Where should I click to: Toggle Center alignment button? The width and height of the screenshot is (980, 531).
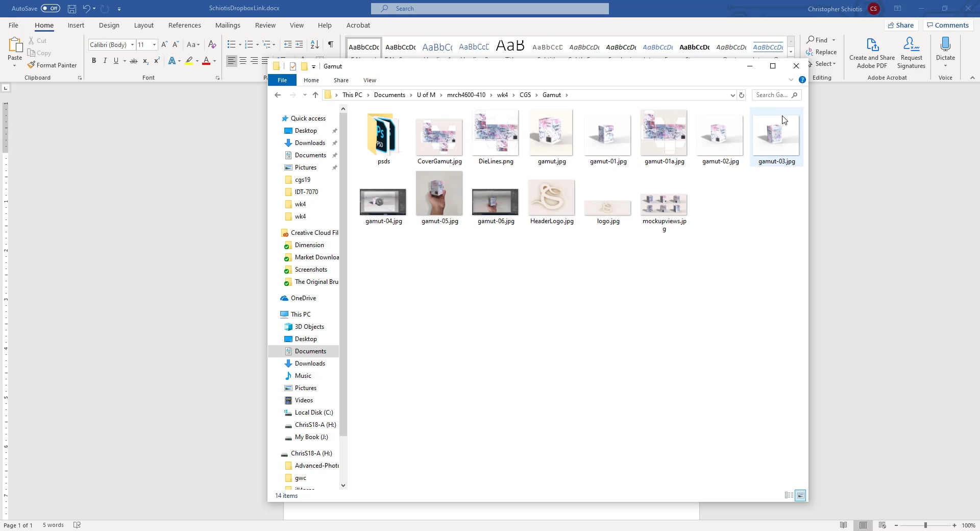coord(243,61)
